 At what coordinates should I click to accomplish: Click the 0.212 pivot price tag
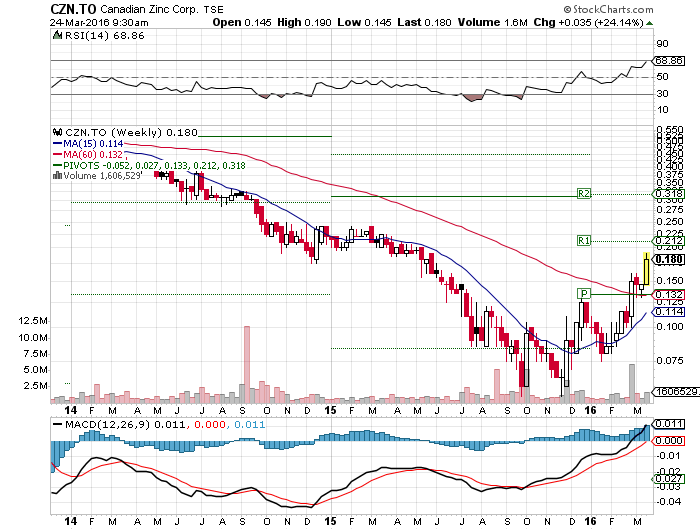coord(668,241)
